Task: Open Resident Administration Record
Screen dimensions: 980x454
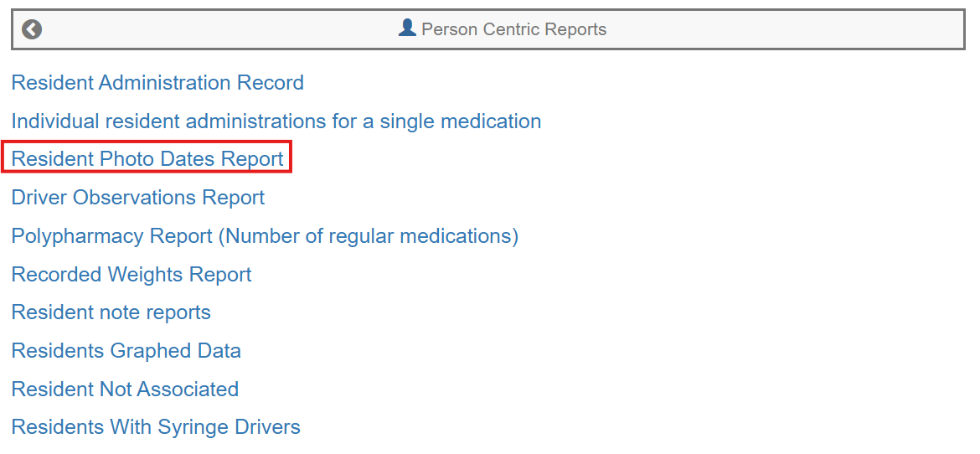Action: coord(157,83)
